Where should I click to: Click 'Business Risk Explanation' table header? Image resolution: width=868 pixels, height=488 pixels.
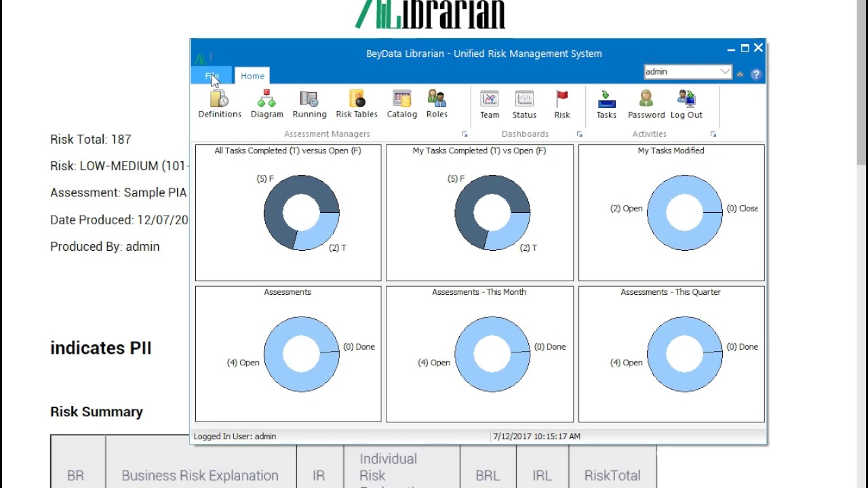(200, 476)
